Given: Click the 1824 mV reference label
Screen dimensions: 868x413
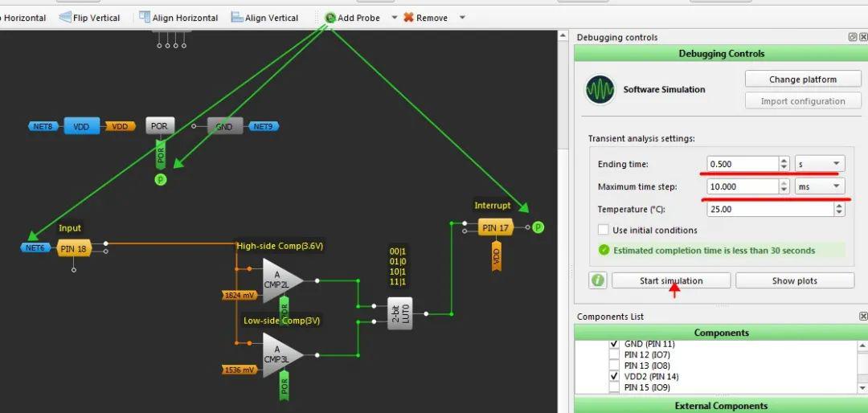Looking at the screenshot, I should (240, 296).
